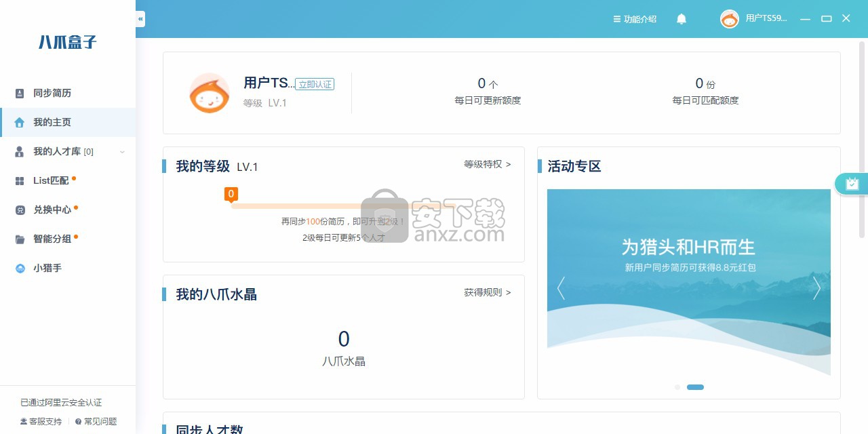
Task: Open 功能介绍 menu in header
Action: [635, 19]
